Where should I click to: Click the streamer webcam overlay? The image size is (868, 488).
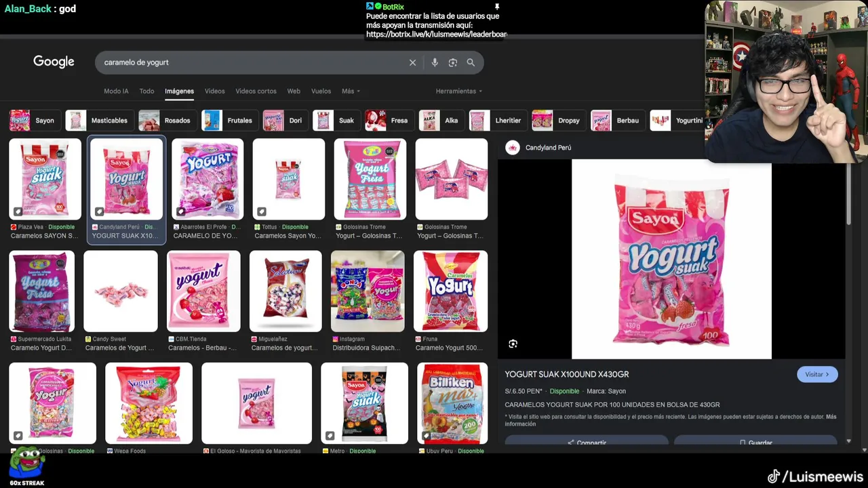pos(786,81)
